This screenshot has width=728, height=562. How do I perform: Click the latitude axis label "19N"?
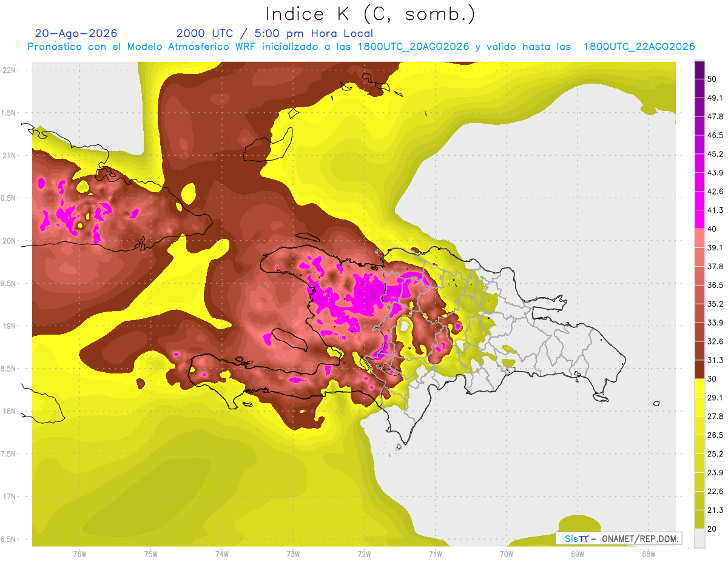[x=10, y=326]
